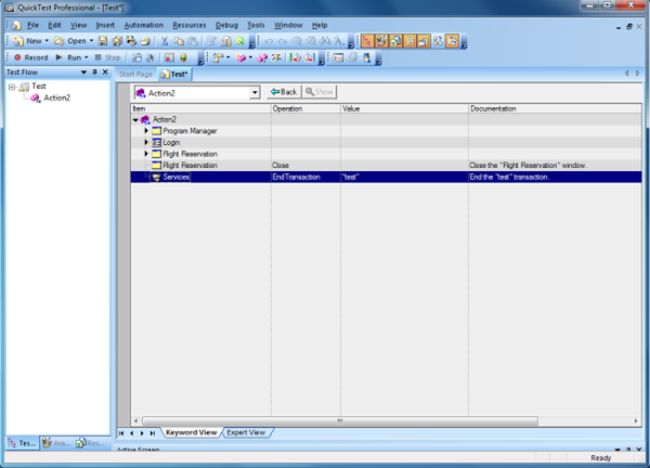650x468 pixels.
Task: Open the dropdown arrow beside New
Action: [x=47, y=41]
